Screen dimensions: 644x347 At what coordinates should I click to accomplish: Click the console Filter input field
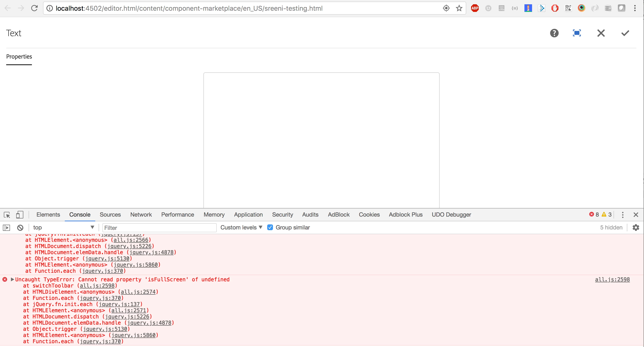[159, 228]
